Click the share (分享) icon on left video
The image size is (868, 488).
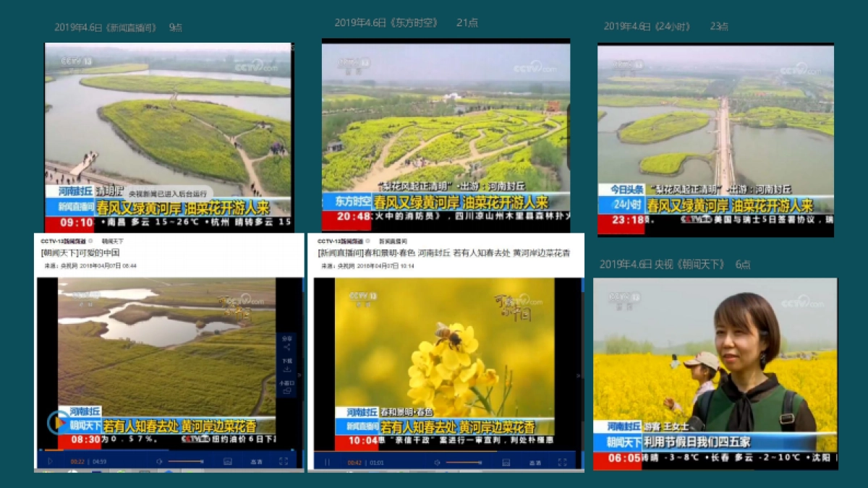click(286, 341)
